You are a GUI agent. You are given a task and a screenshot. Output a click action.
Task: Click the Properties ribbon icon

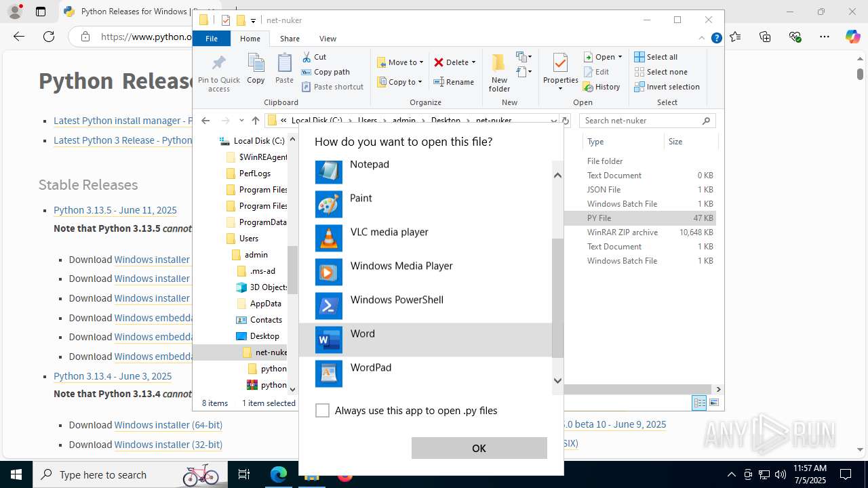[560, 72]
